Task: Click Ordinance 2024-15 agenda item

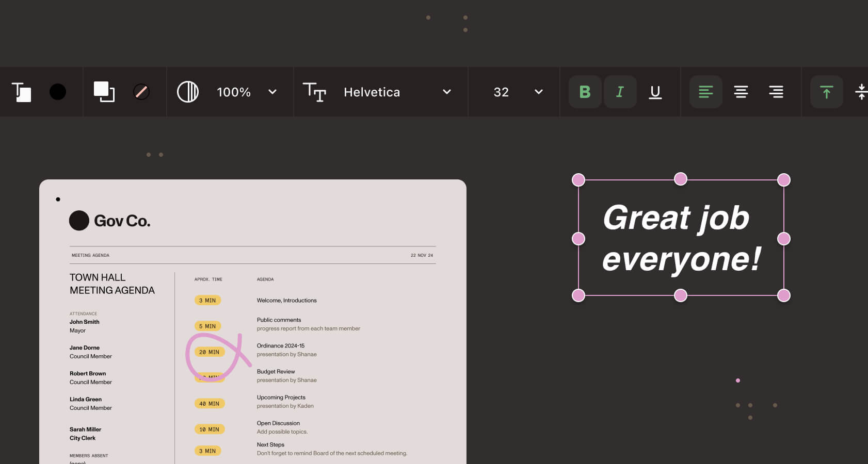Action: (281, 345)
